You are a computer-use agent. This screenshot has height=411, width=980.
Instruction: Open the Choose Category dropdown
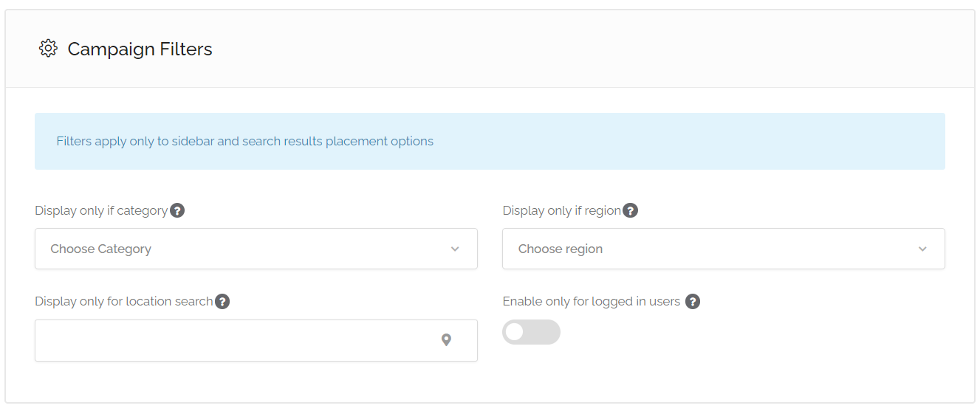256,249
